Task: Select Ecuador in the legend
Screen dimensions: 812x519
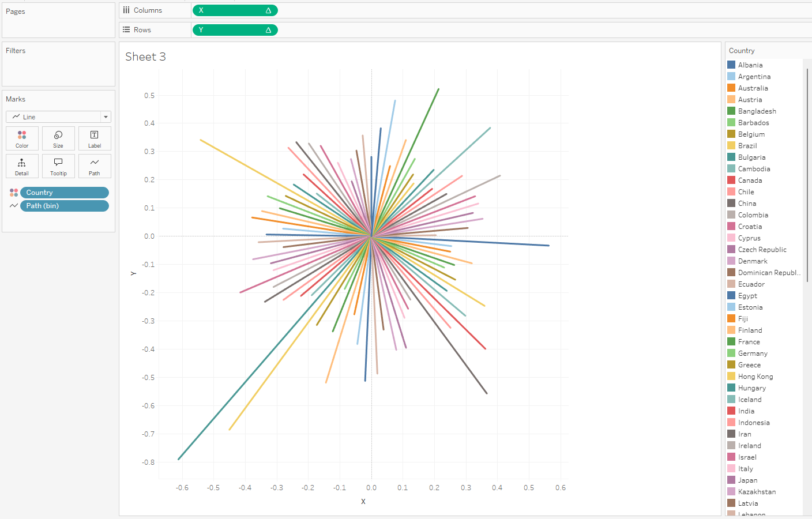Action: tap(751, 284)
